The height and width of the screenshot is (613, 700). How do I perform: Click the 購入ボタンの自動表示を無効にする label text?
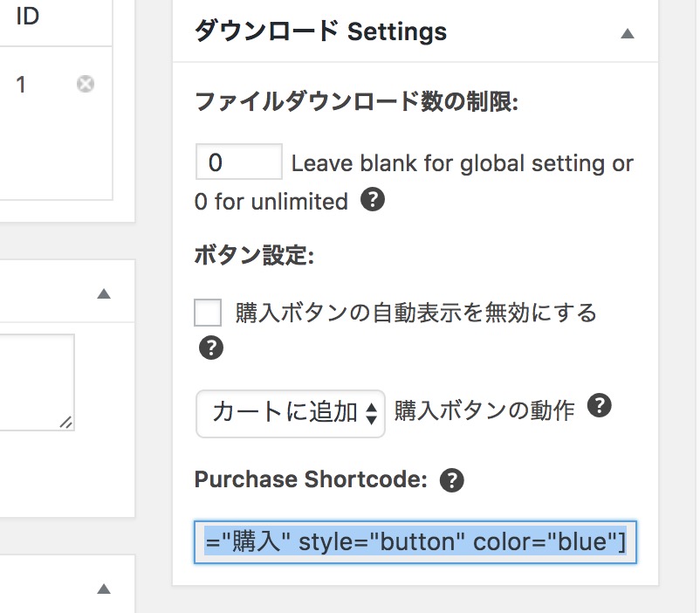[415, 313]
